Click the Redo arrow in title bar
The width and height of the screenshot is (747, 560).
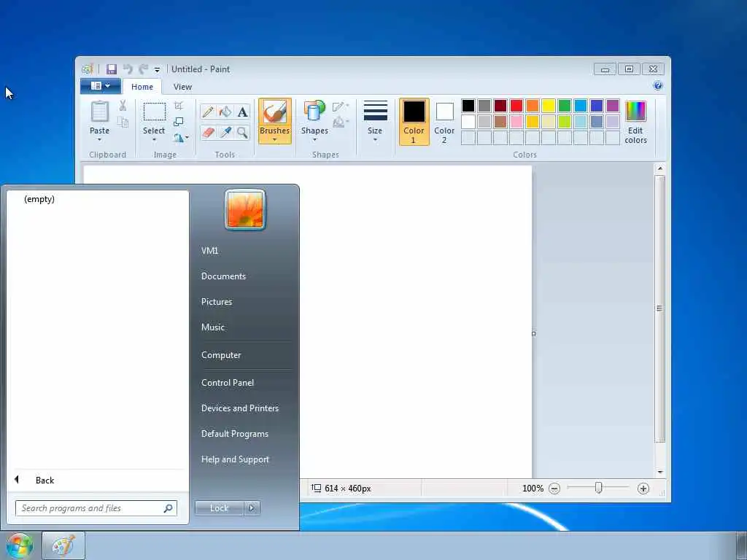143,69
